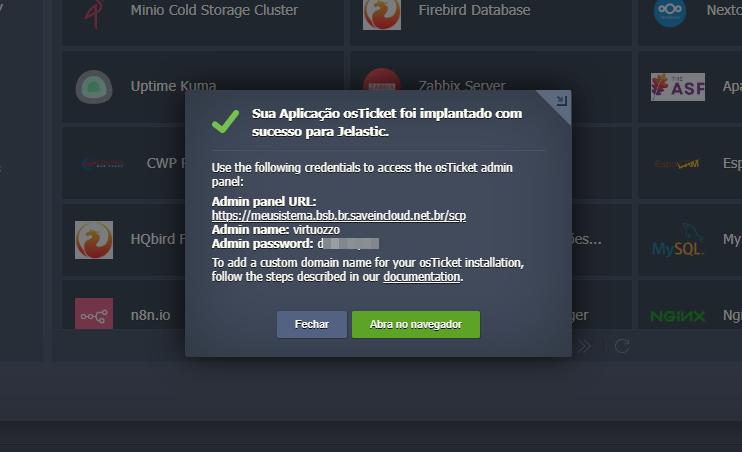Select the Firebird Database logo

point(381,14)
